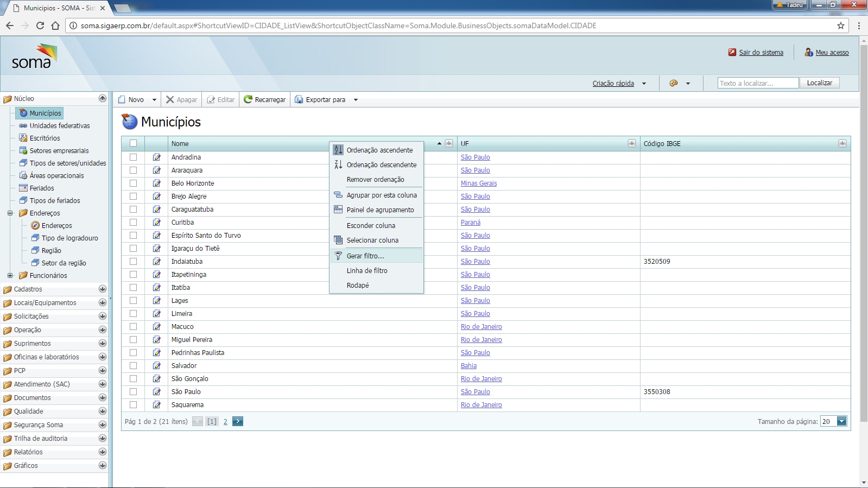Expand the Cadastros navigation group
The height and width of the screenshot is (488, 868).
[x=103, y=289]
